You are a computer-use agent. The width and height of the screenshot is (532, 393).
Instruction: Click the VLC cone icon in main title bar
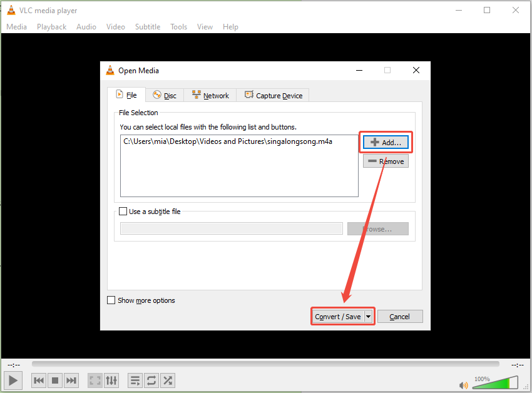(11, 10)
